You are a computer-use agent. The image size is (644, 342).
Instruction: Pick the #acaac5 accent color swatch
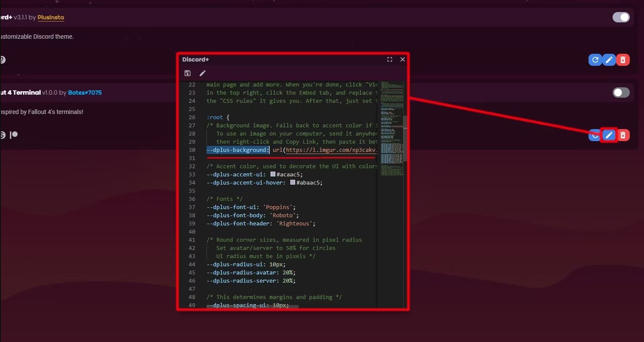pos(273,174)
